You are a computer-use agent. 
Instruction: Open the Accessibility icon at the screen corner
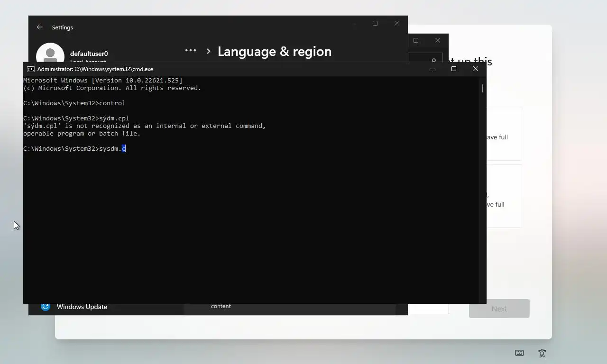coord(542,353)
